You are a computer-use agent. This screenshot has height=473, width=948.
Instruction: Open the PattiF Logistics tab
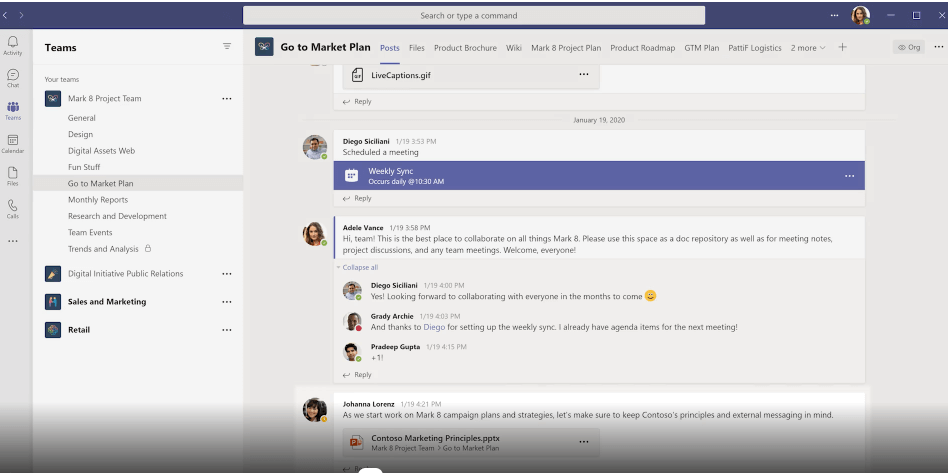(x=755, y=48)
